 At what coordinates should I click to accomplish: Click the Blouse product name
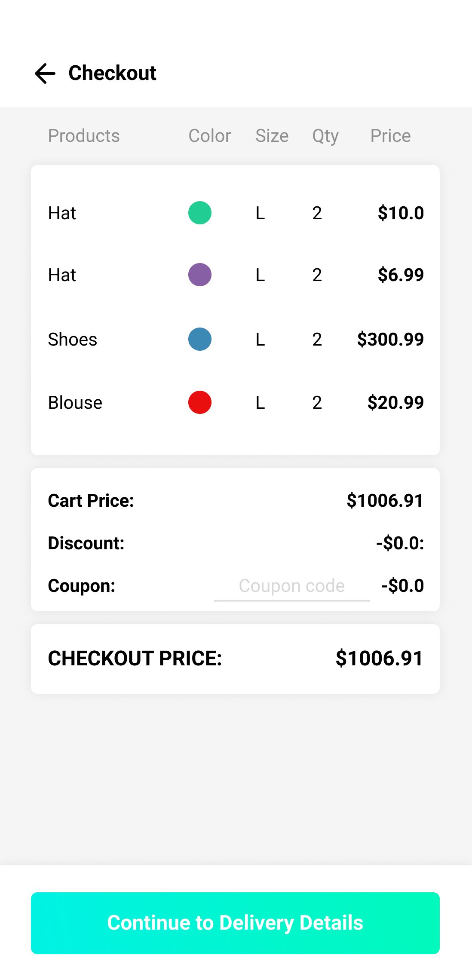point(75,402)
